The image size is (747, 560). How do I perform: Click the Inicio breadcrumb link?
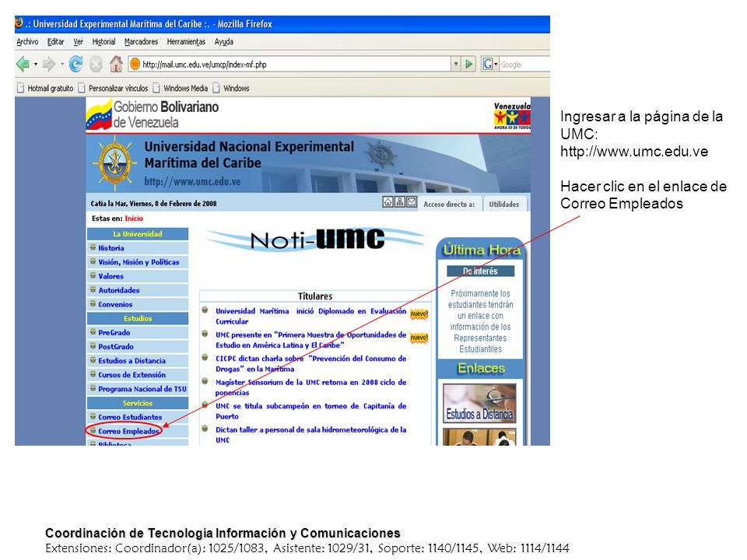pos(134,219)
